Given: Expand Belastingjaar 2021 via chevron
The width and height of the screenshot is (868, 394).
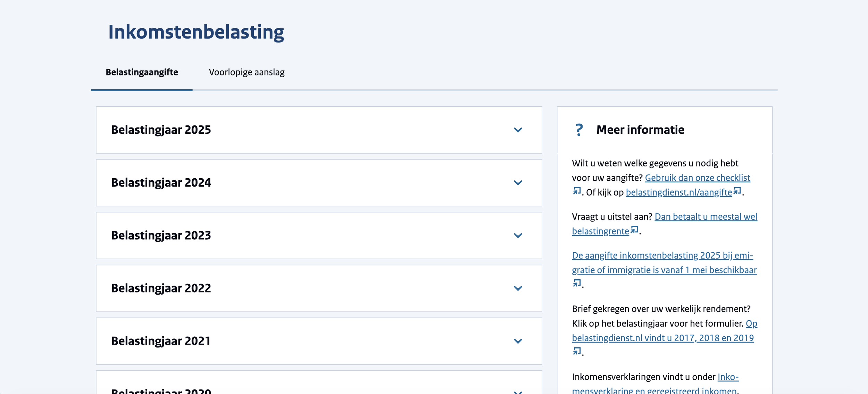Looking at the screenshot, I should pos(518,341).
